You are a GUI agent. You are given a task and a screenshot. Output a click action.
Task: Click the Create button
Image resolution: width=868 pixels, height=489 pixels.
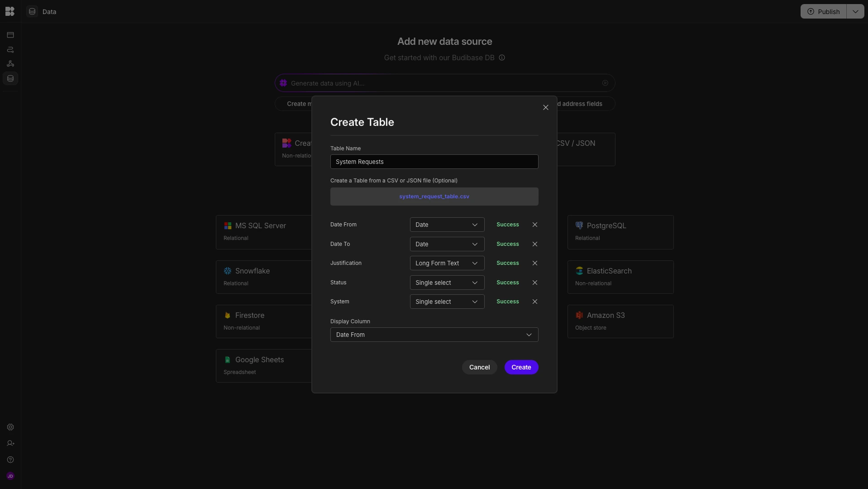[x=521, y=367]
